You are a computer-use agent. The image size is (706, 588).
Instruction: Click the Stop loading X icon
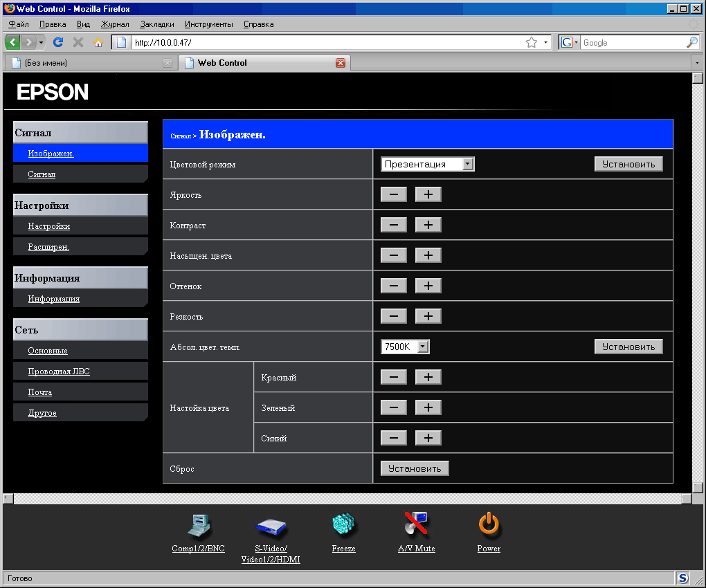(78, 42)
